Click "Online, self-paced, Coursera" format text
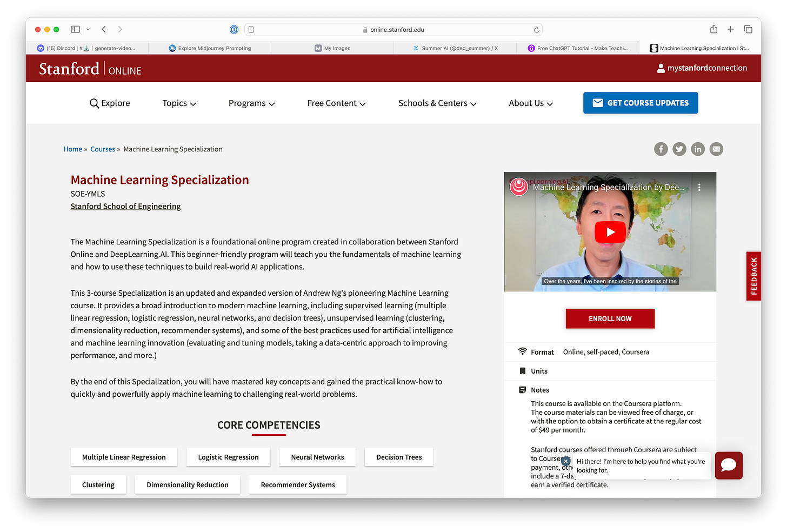This screenshot has height=532, width=787. click(x=606, y=352)
